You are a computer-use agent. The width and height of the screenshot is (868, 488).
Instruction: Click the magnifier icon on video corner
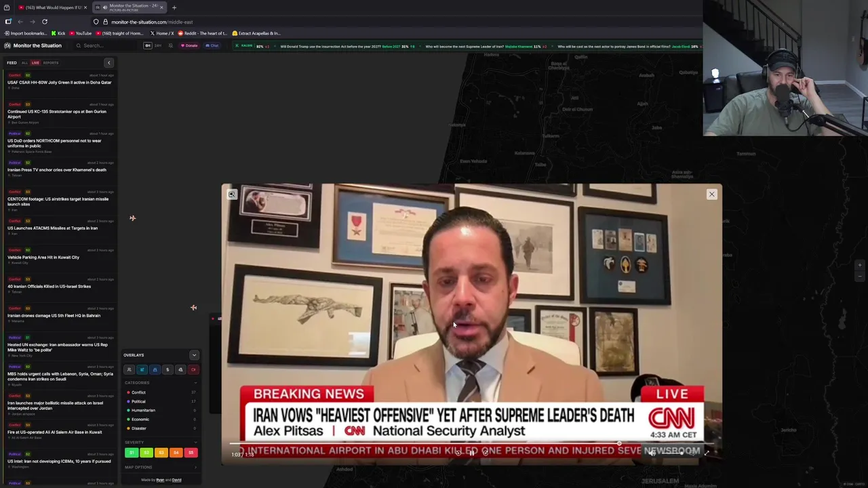coord(232,195)
